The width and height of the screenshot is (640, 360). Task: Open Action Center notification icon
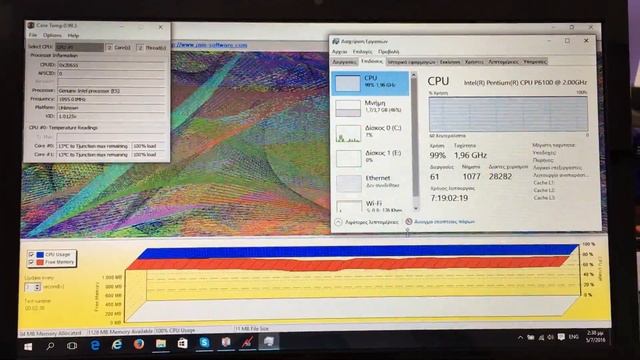tap(561, 337)
